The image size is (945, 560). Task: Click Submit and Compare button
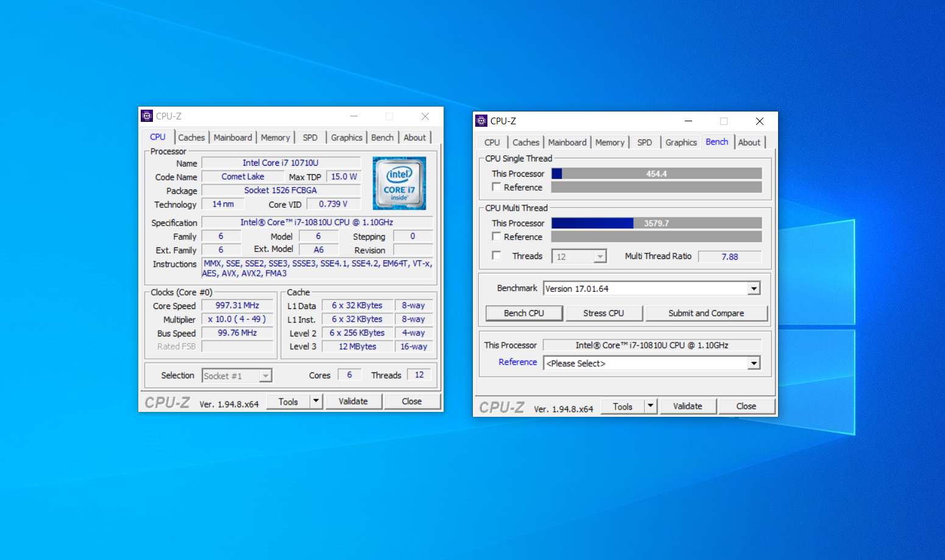(x=706, y=313)
